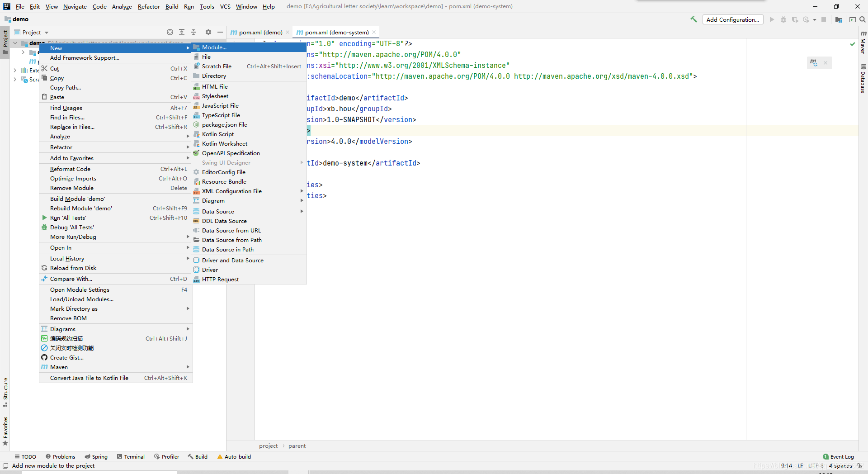Choose HTTP Request from New submenu
The height and width of the screenshot is (474, 868).
tap(249, 279)
